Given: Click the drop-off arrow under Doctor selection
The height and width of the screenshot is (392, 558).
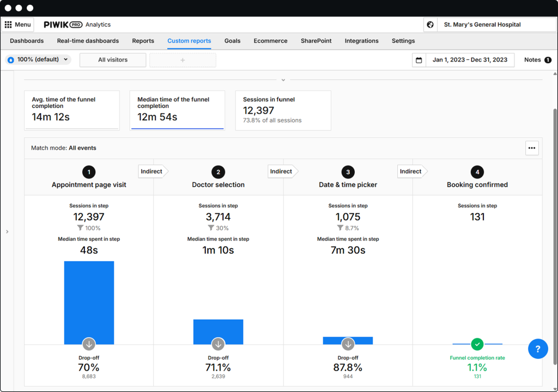Looking at the screenshot, I should coord(218,344).
